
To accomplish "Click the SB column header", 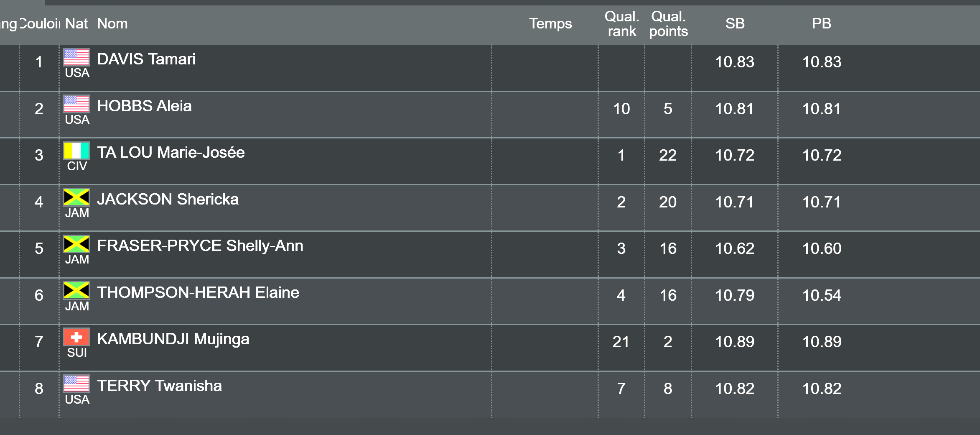I will click(x=735, y=24).
